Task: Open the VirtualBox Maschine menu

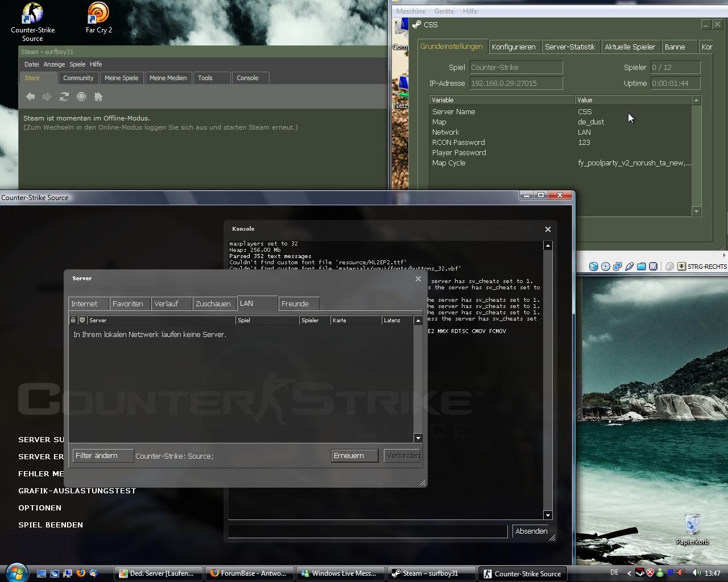Action: (x=411, y=11)
